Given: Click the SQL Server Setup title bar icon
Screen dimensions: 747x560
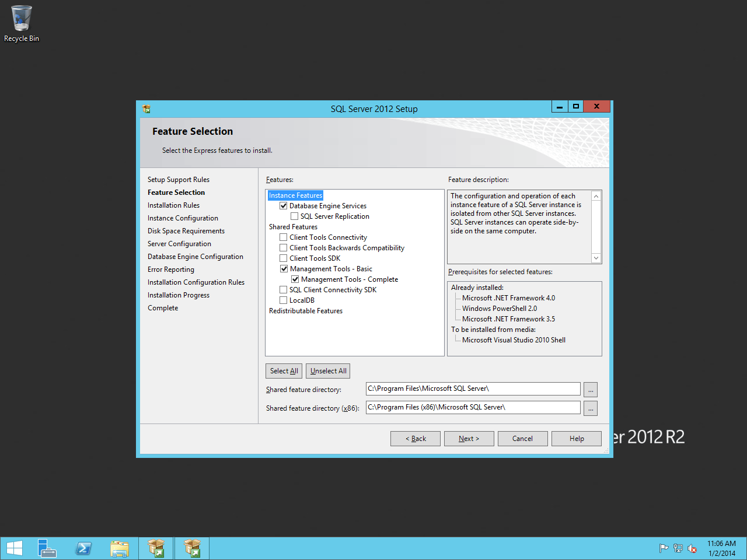Looking at the screenshot, I should click(x=146, y=108).
